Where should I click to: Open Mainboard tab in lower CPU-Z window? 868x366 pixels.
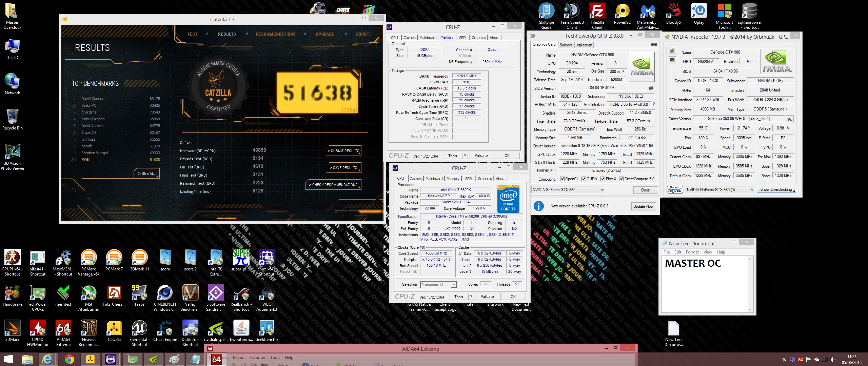pyautogui.click(x=434, y=179)
